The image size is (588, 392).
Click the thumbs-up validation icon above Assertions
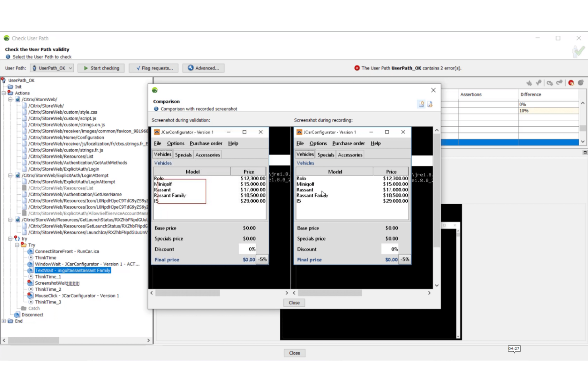[x=539, y=83]
